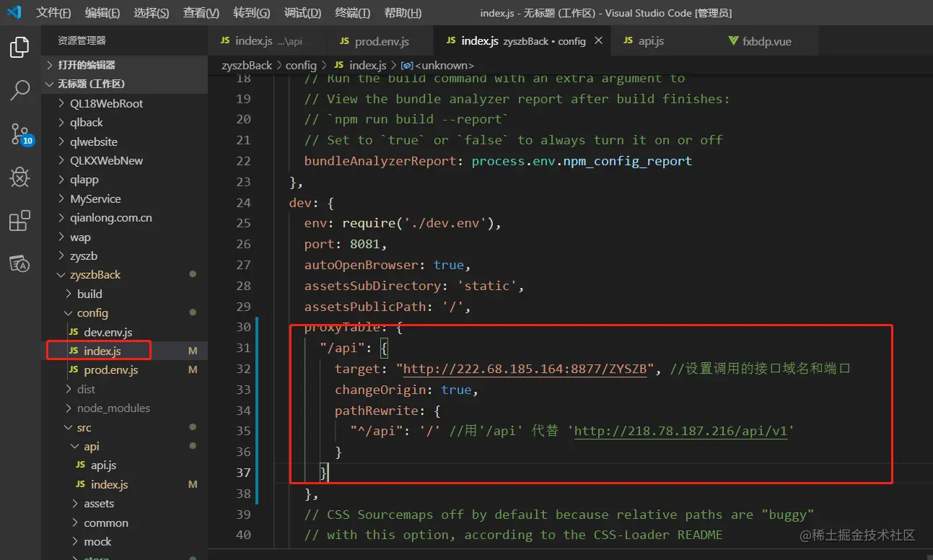Open the 调试(D) menu
Image resolution: width=933 pixels, height=560 pixels.
tap(303, 13)
